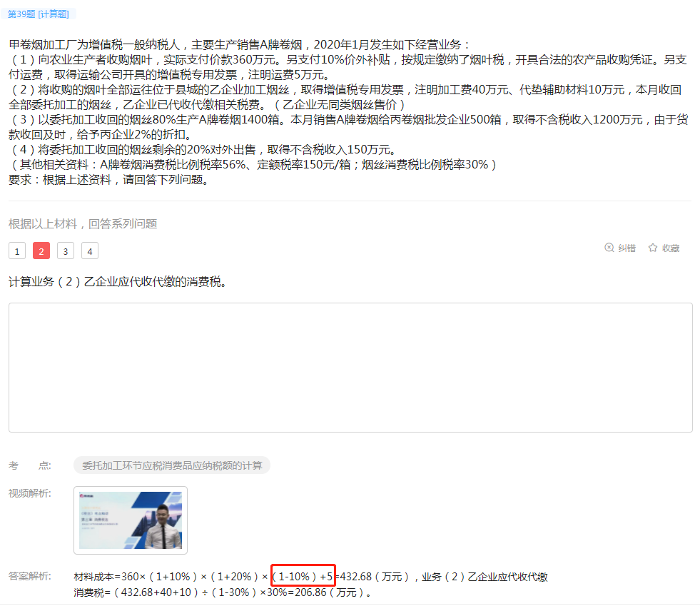Go to sub-question 1
Viewport: 700px width, 606px height.
(18, 251)
